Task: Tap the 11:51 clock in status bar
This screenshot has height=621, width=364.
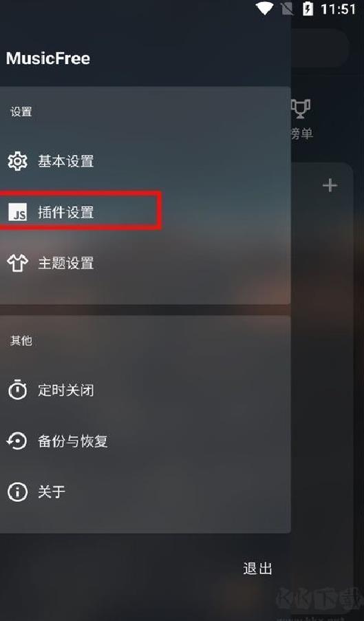Action: coord(339,9)
